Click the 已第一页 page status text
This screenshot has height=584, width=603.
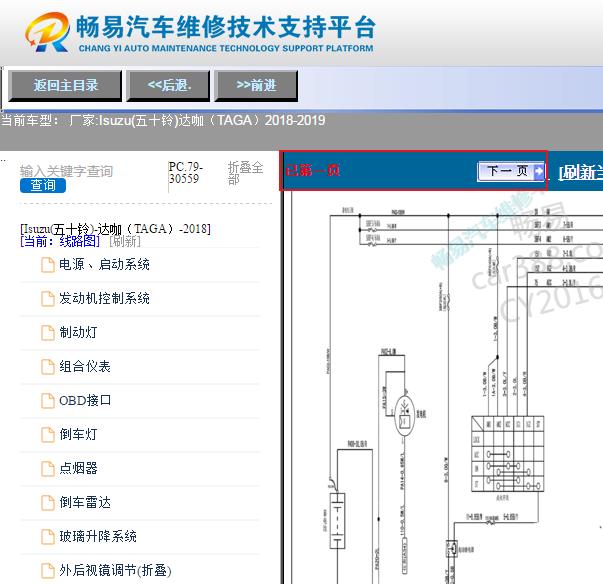coord(312,170)
